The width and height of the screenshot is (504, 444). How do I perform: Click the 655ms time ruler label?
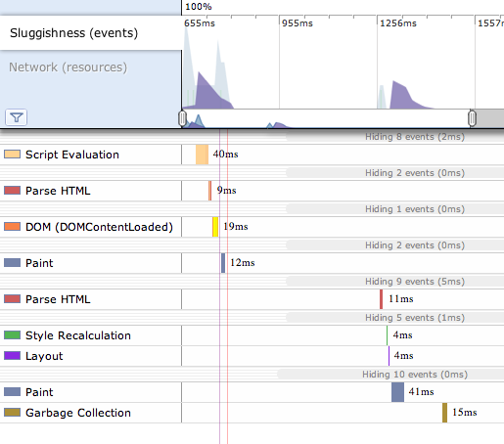(x=200, y=23)
